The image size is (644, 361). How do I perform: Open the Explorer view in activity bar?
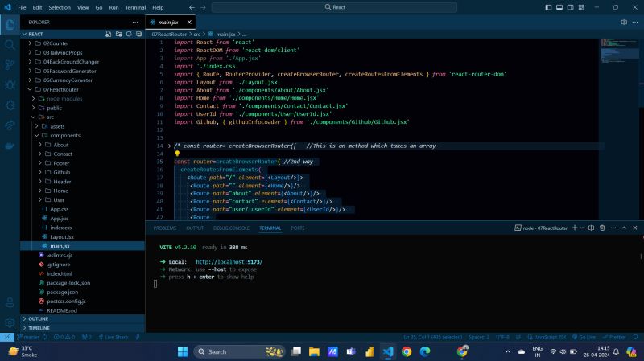coord(10,25)
